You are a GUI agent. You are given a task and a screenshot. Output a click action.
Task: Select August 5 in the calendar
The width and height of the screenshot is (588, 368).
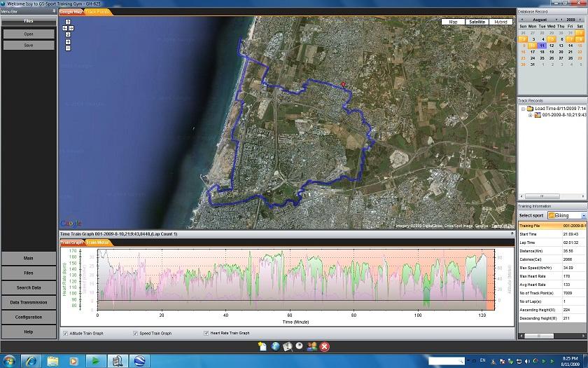552,39
